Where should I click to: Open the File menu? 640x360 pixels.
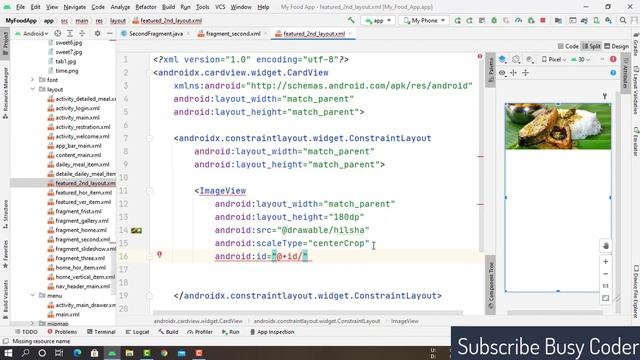coord(20,7)
